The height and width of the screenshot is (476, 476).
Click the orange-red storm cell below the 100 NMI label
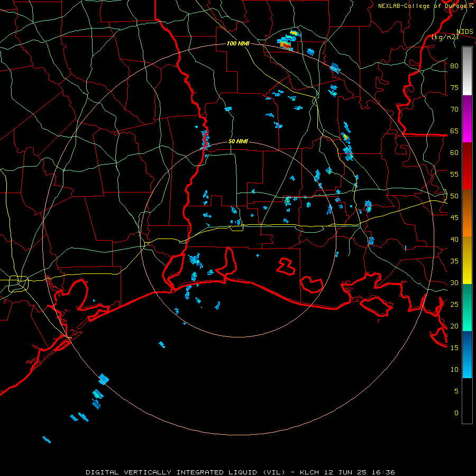(x=286, y=45)
